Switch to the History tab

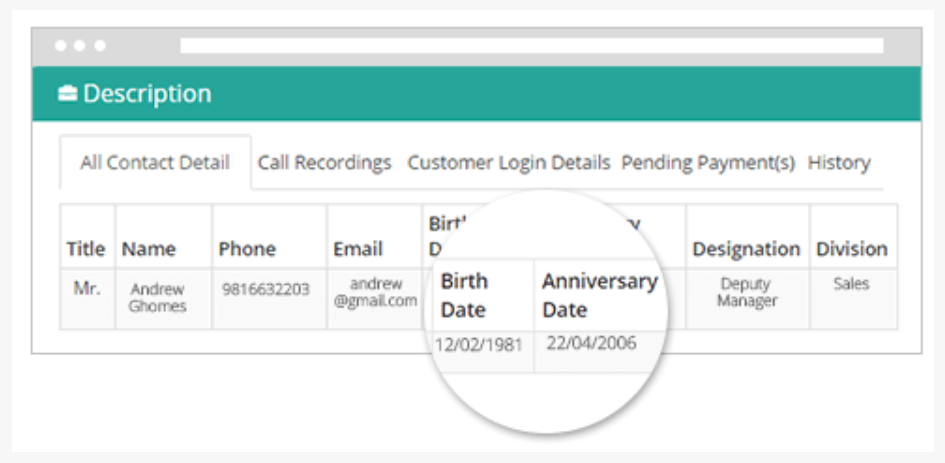click(839, 163)
